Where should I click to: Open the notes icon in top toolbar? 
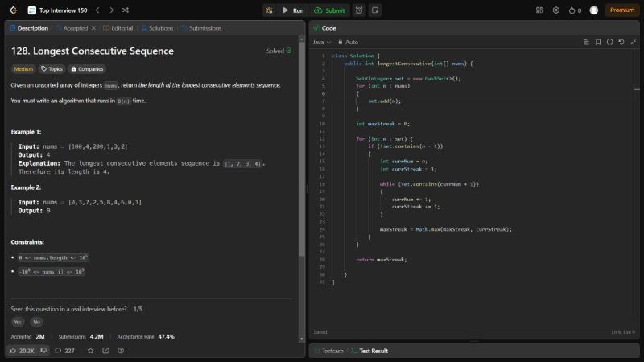[x=375, y=10]
